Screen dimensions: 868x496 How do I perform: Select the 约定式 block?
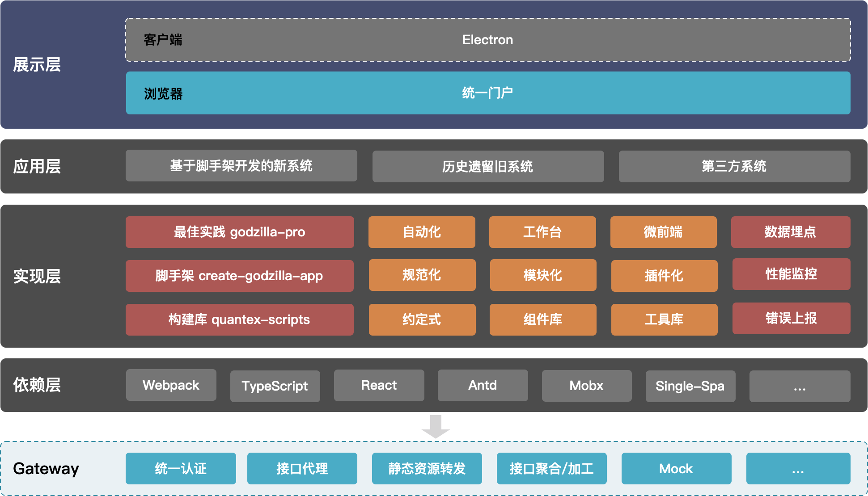(x=422, y=319)
